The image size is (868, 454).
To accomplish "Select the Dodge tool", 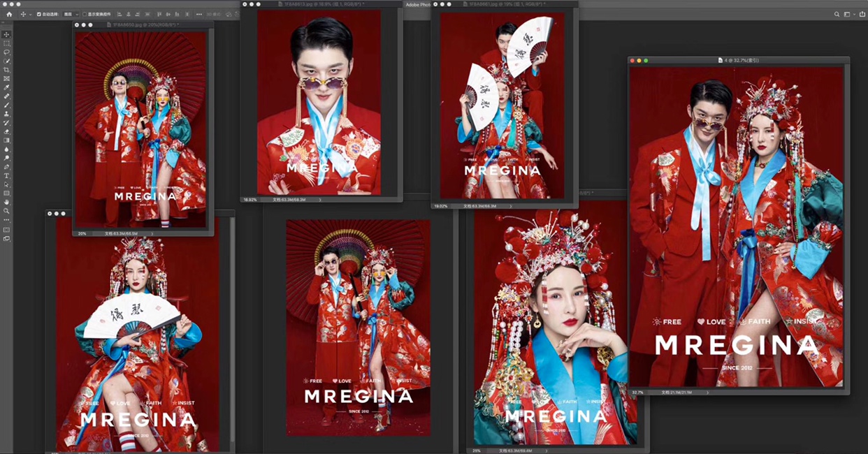I will [6, 157].
